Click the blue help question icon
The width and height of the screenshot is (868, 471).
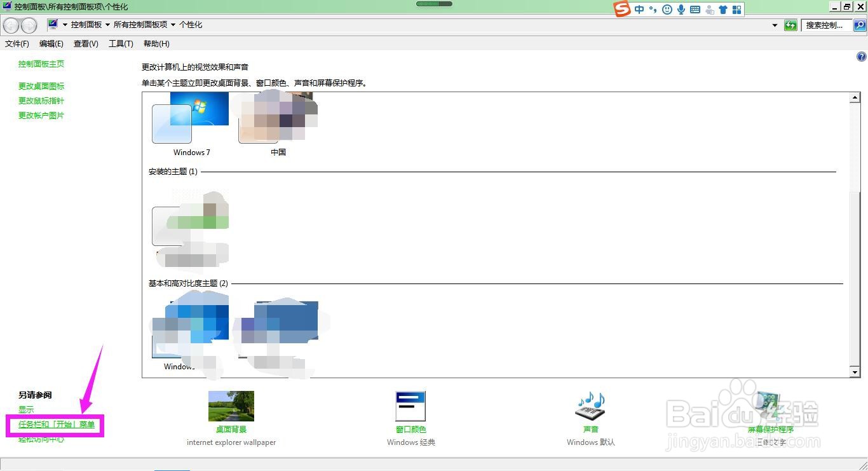click(861, 57)
